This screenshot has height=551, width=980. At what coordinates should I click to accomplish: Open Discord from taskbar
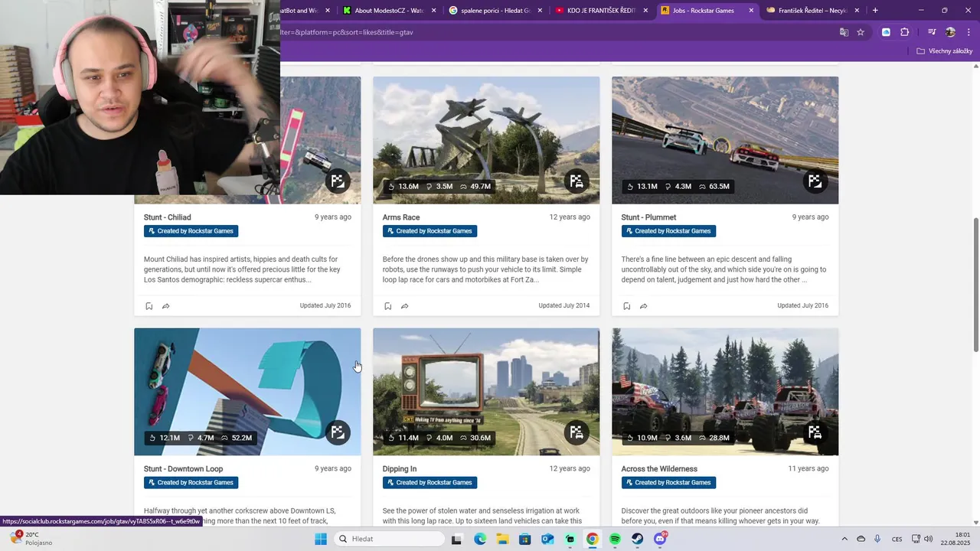(660, 539)
